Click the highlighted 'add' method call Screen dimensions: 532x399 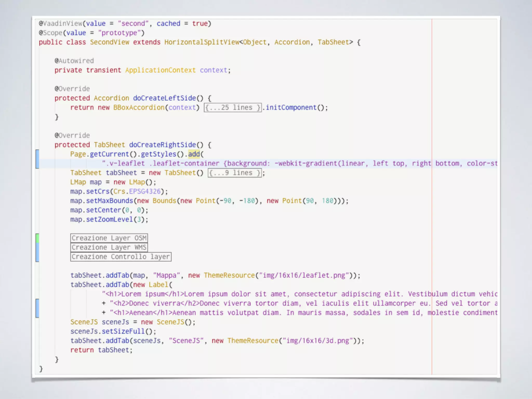point(194,154)
